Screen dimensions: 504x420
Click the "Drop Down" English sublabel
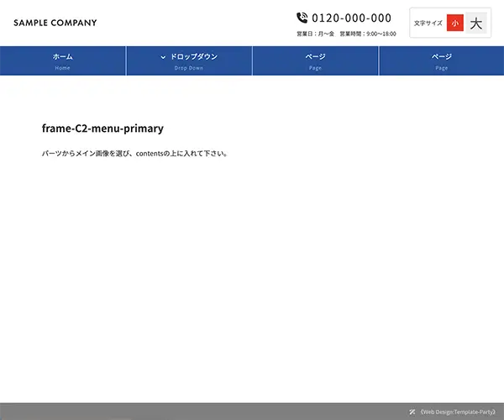[189, 68]
